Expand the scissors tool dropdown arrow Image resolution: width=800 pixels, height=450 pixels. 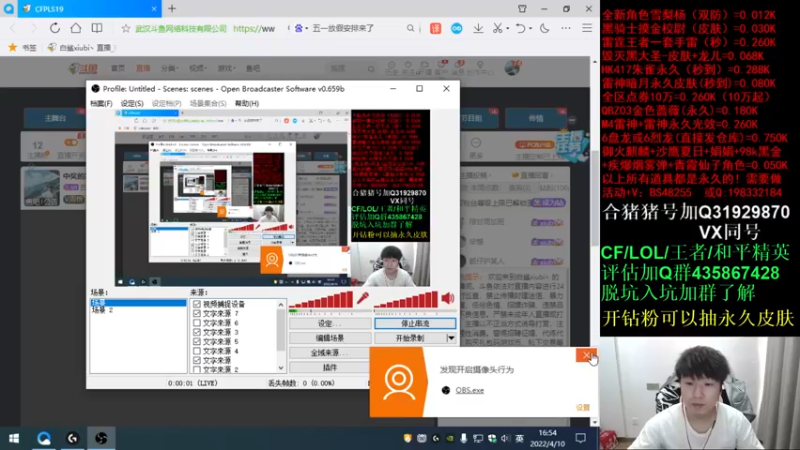coord(508,29)
